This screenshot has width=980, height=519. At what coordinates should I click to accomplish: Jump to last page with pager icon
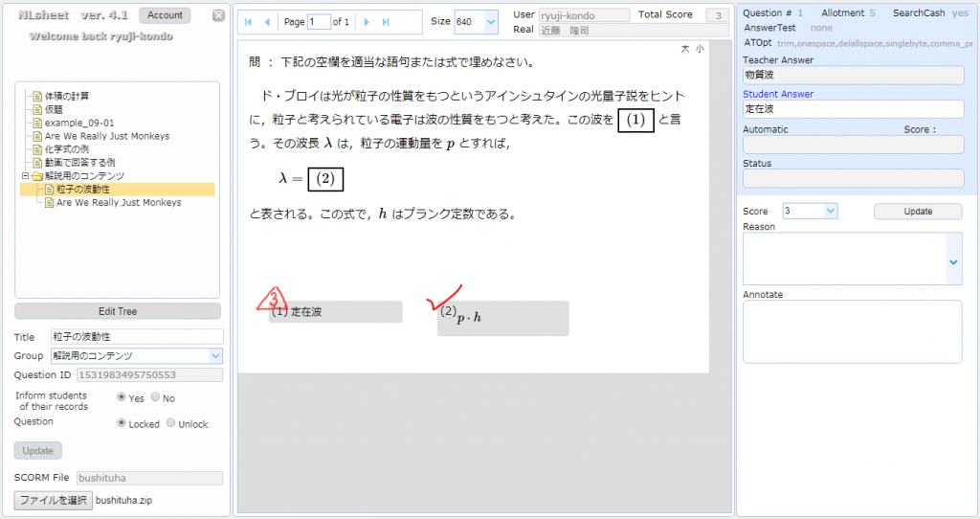click(385, 22)
